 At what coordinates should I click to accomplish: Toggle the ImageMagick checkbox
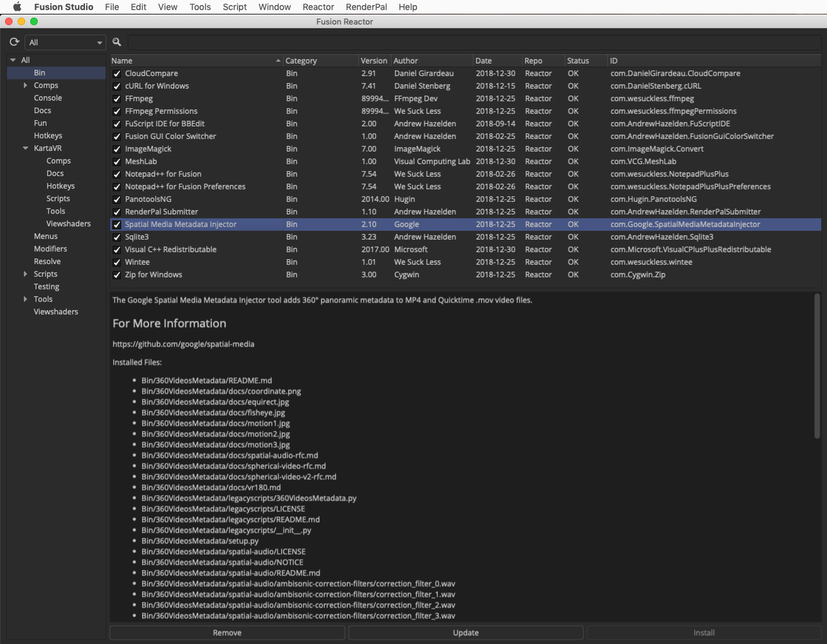coord(116,149)
